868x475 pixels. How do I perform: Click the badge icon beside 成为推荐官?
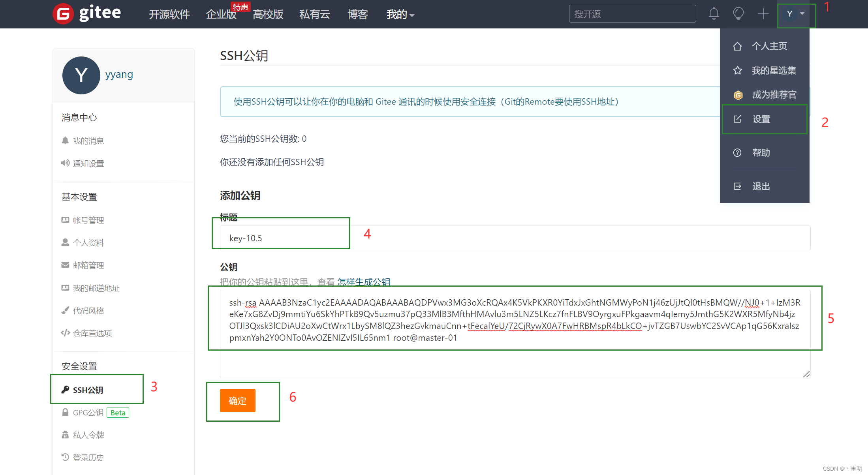(738, 95)
